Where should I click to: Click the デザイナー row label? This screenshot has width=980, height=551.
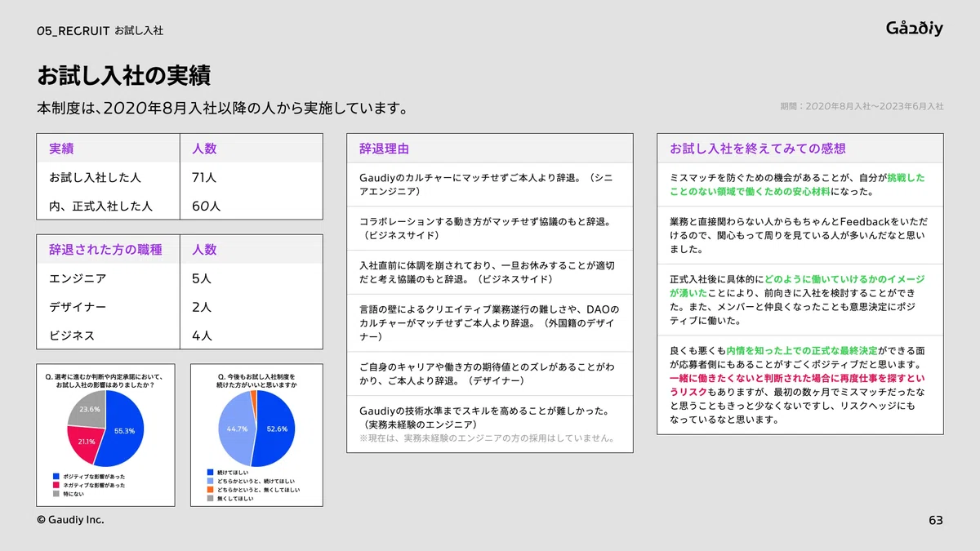pyautogui.click(x=78, y=307)
